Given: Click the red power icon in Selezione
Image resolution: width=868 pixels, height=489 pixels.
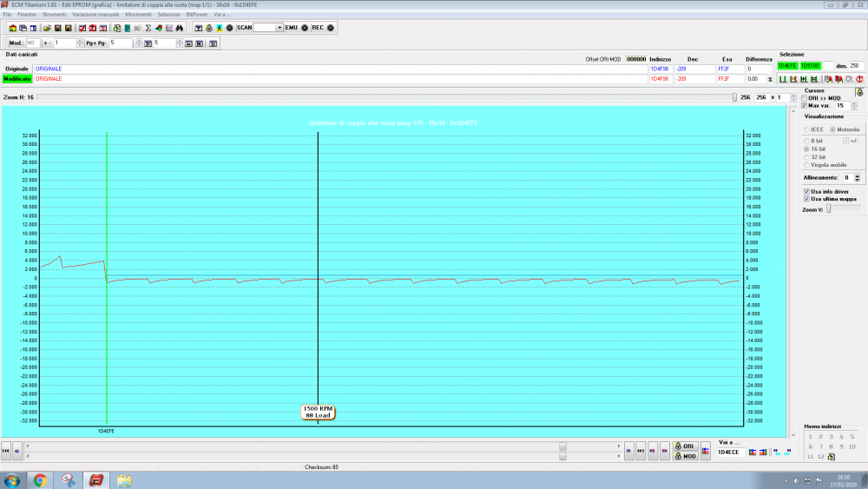Looking at the screenshot, I should (859, 78).
